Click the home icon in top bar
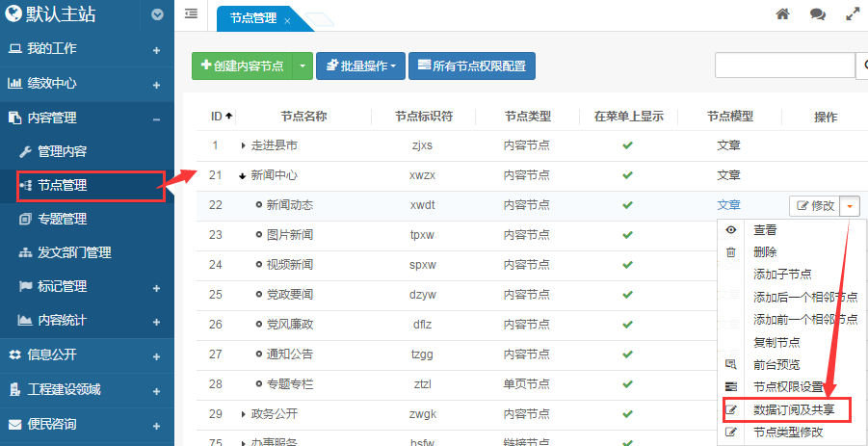 pyautogui.click(x=783, y=14)
